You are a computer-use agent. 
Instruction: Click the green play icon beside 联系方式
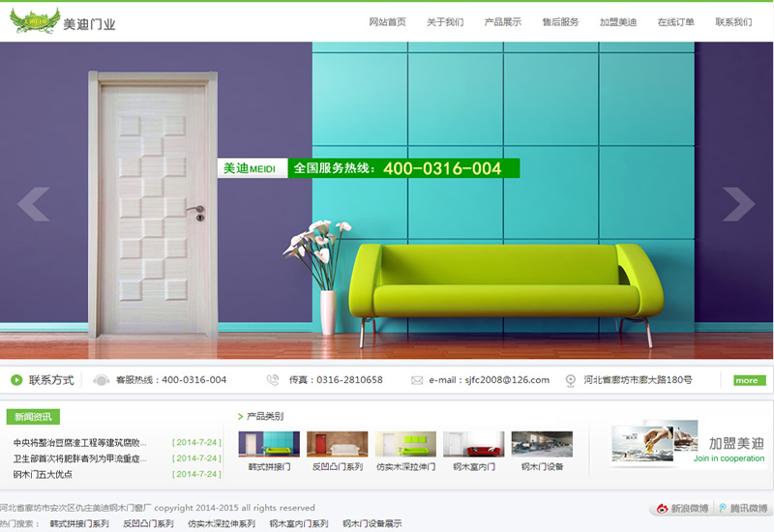pyautogui.click(x=15, y=380)
